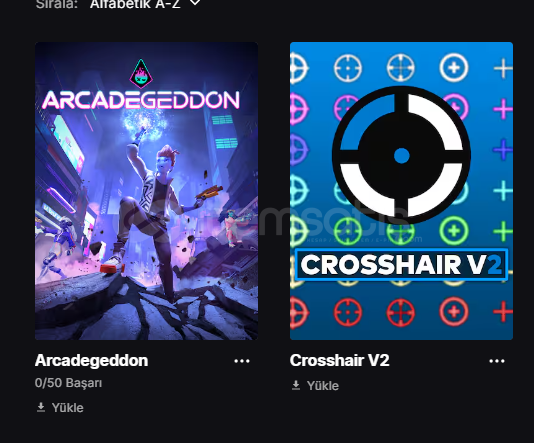Click the red circled plus crosshair on the cover
The height and width of the screenshot is (443, 534).
pyautogui.click(x=454, y=312)
